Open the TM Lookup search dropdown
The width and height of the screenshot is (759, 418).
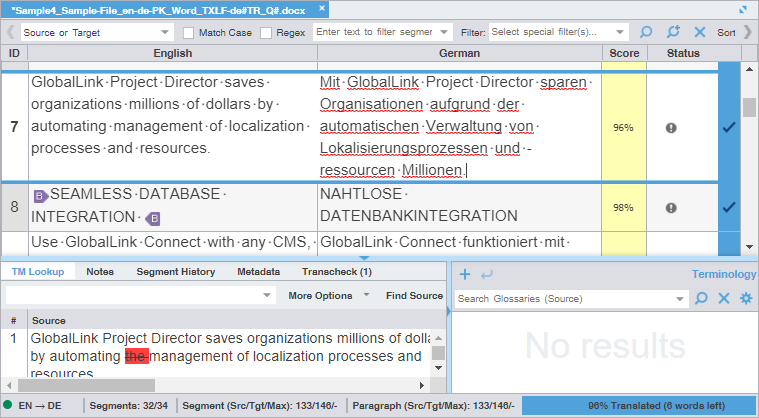tap(267, 295)
